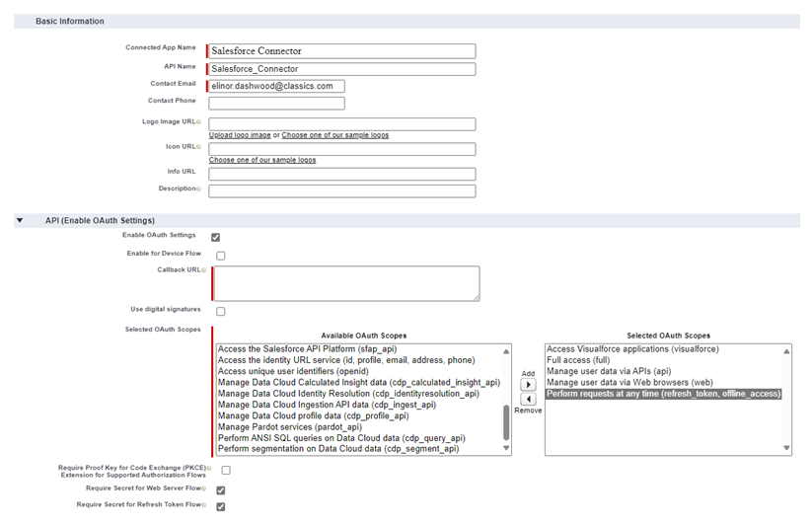Click down arrow of Available OAuth Scopes list
Viewport: 812px width, 525px height.
(506, 448)
